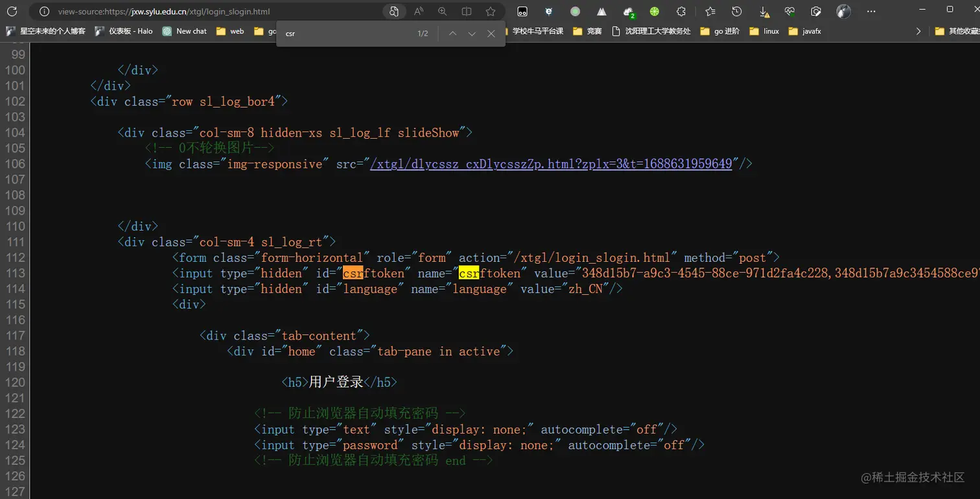Open the New chat bookmark
The image size is (980, 499).
[x=185, y=31]
